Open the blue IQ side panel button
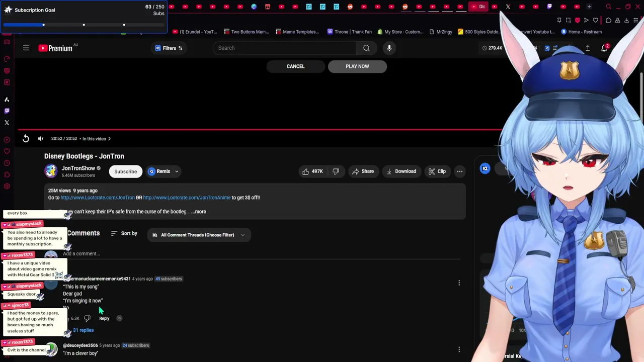Image resolution: width=644 pixels, height=362 pixels. point(485,168)
